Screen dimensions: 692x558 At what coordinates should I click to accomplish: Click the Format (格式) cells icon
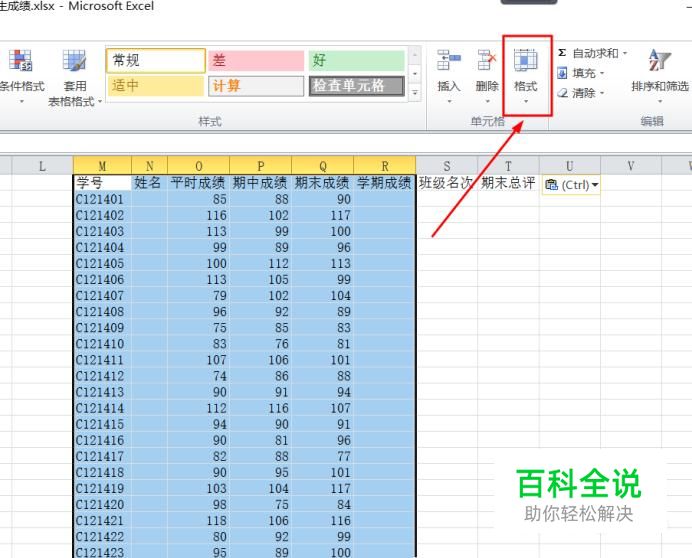pos(526,60)
